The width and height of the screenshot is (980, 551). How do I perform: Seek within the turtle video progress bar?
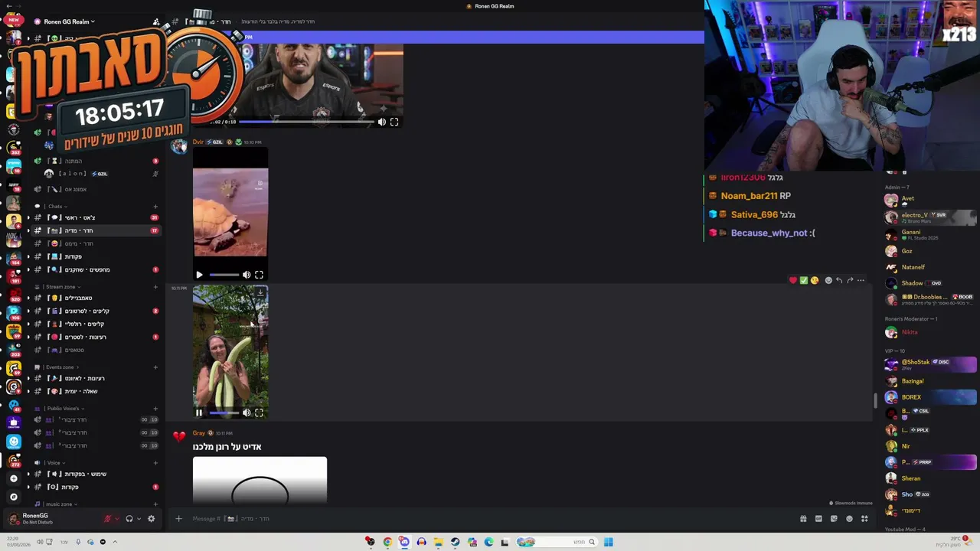click(x=224, y=275)
